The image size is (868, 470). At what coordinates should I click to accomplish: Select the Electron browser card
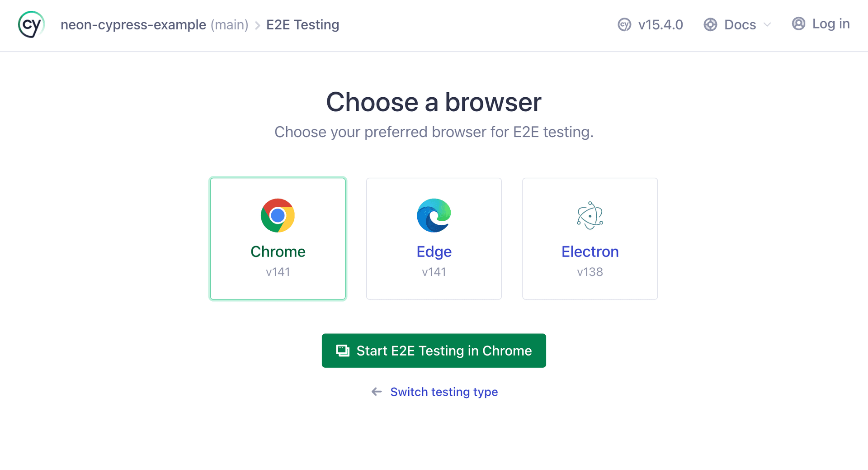[x=590, y=238]
